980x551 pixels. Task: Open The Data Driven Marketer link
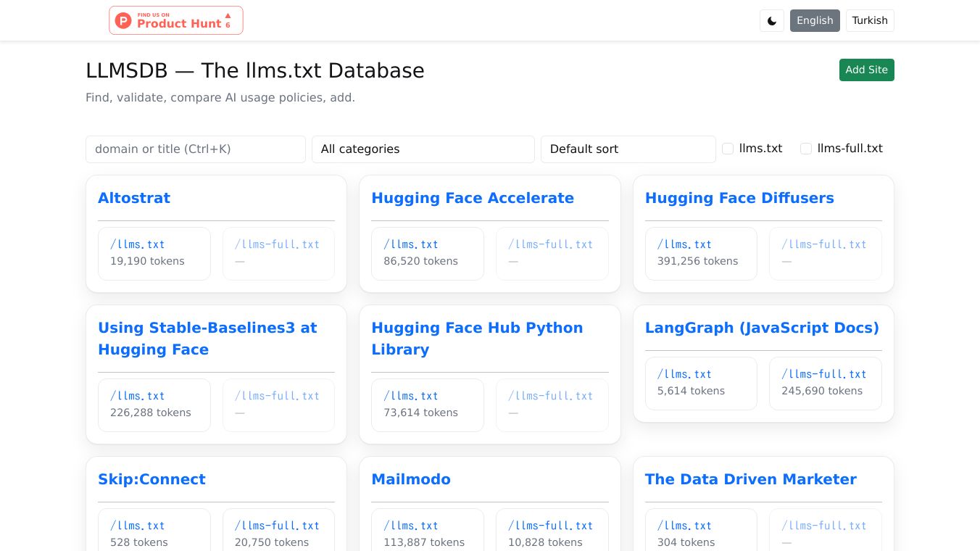coord(750,479)
